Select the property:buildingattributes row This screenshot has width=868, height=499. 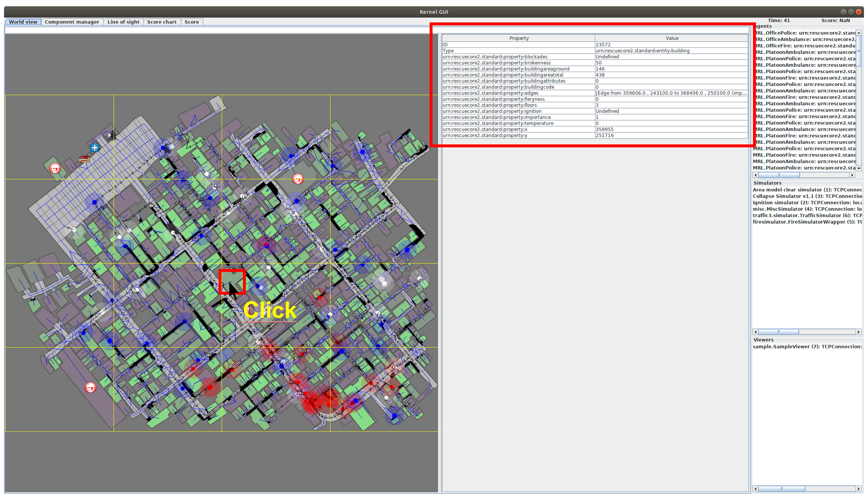[x=595, y=81]
